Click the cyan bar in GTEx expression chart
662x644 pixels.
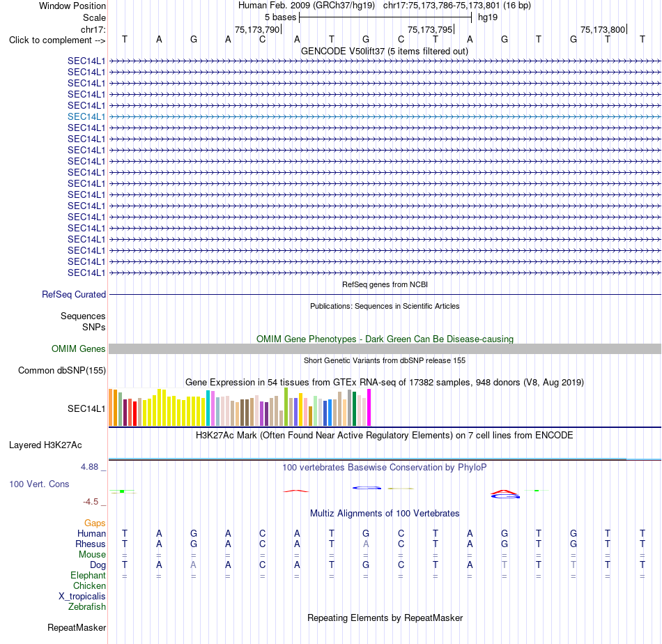pos(208,408)
